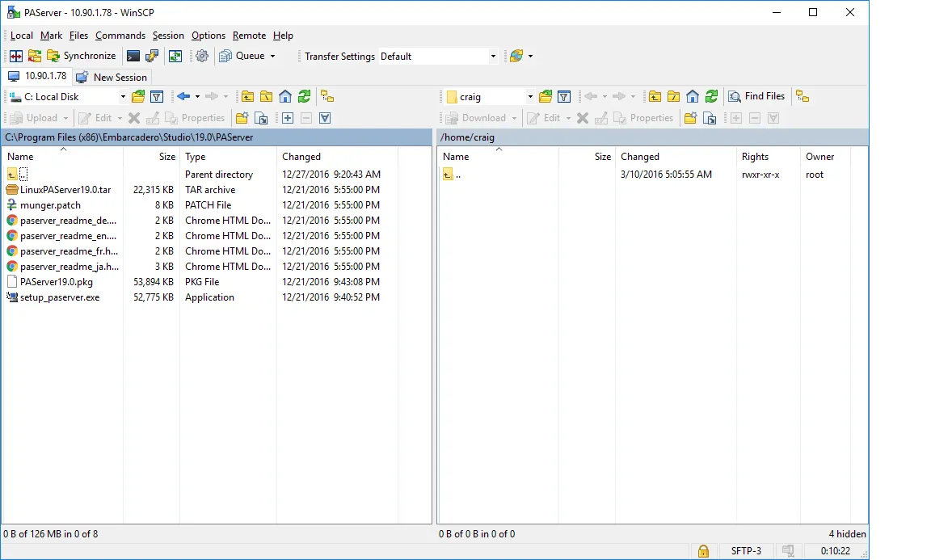Viewport: 931px width, 560px height.
Task: Open the Commands menu
Action: 120,36
